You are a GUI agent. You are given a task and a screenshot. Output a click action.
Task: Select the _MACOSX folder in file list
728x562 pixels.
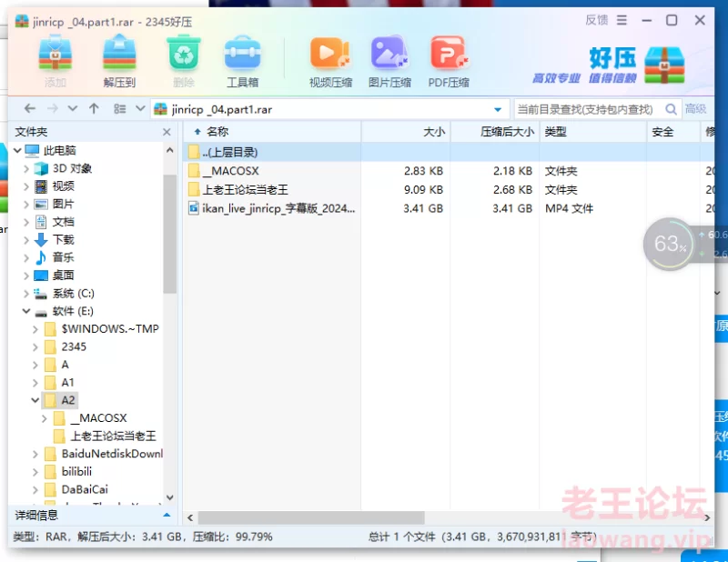click(449, 171)
